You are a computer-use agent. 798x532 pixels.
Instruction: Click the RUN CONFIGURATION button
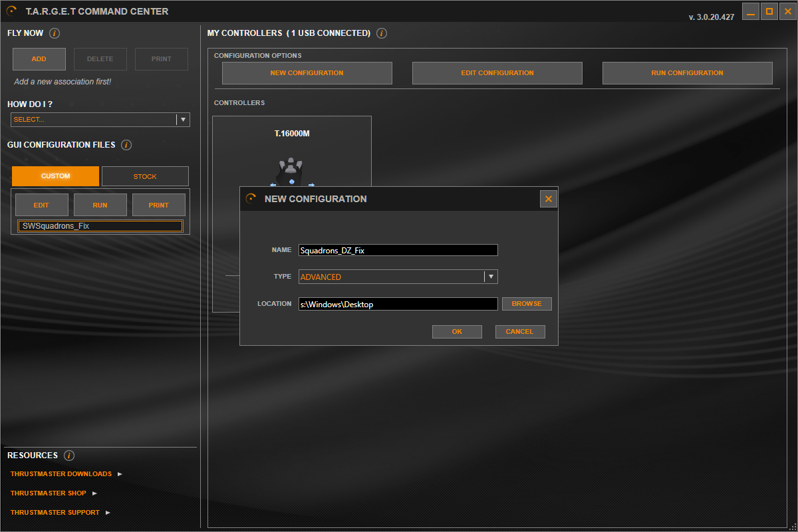point(688,73)
